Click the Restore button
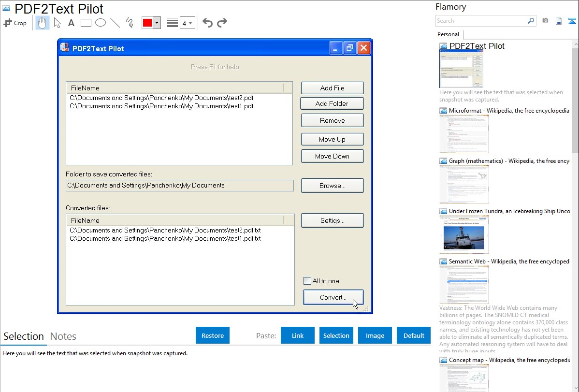Viewport: 579px width, 392px height. tap(213, 335)
